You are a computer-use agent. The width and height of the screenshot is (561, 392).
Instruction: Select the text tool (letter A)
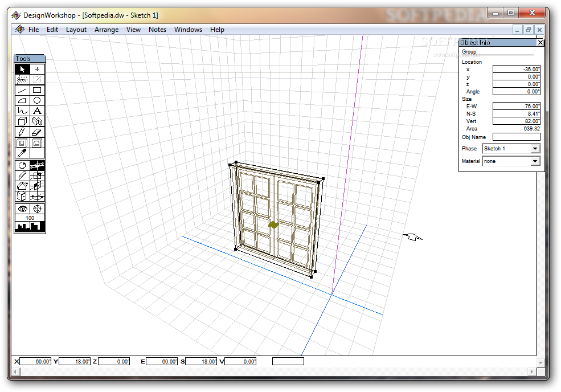click(37, 111)
